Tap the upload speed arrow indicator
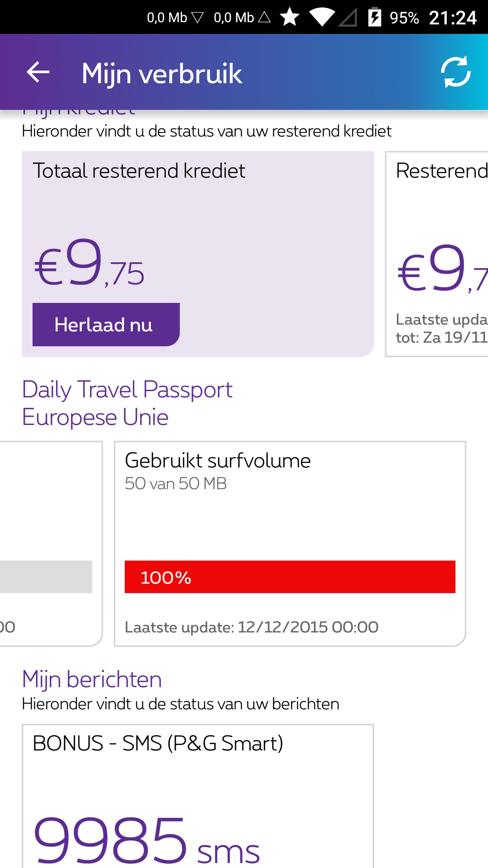This screenshot has width=488, height=868. point(264,17)
